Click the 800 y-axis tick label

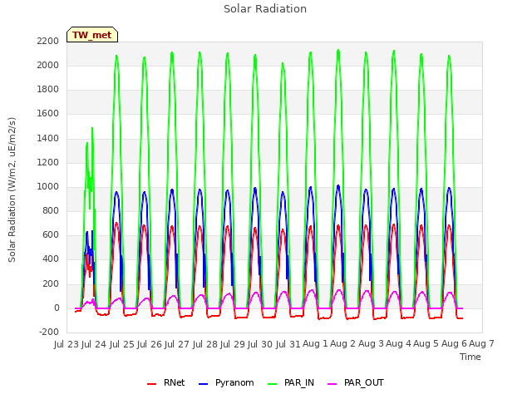coord(51,210)
